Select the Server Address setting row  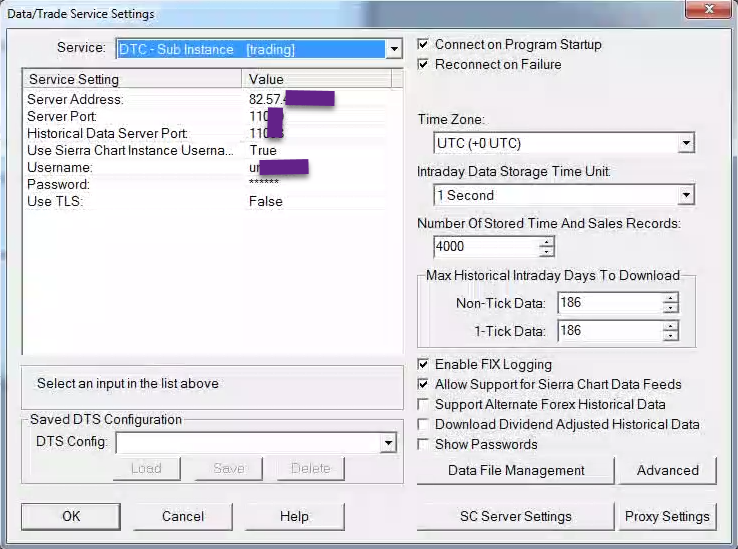coord(207,99)
